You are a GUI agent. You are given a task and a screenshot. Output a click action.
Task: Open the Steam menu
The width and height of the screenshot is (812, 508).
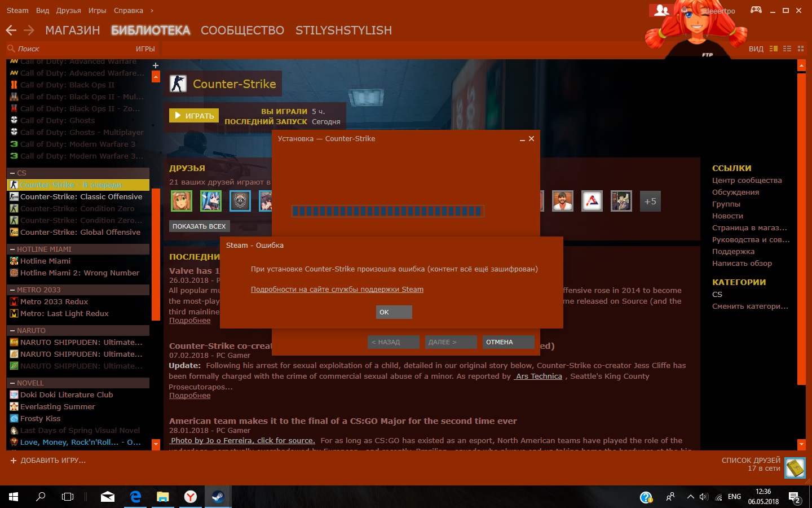[x=17, y=10]
